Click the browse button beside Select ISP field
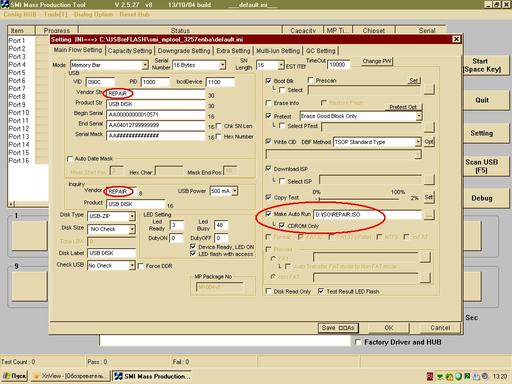The image size is (512, 384). [x=429, y=180]
